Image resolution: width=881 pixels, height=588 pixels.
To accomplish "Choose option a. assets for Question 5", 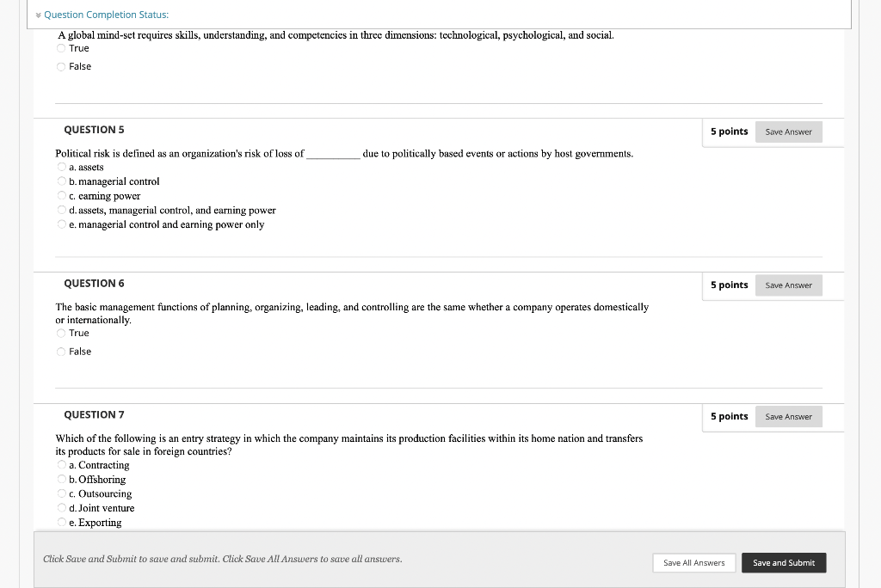I will coord(61,167).
